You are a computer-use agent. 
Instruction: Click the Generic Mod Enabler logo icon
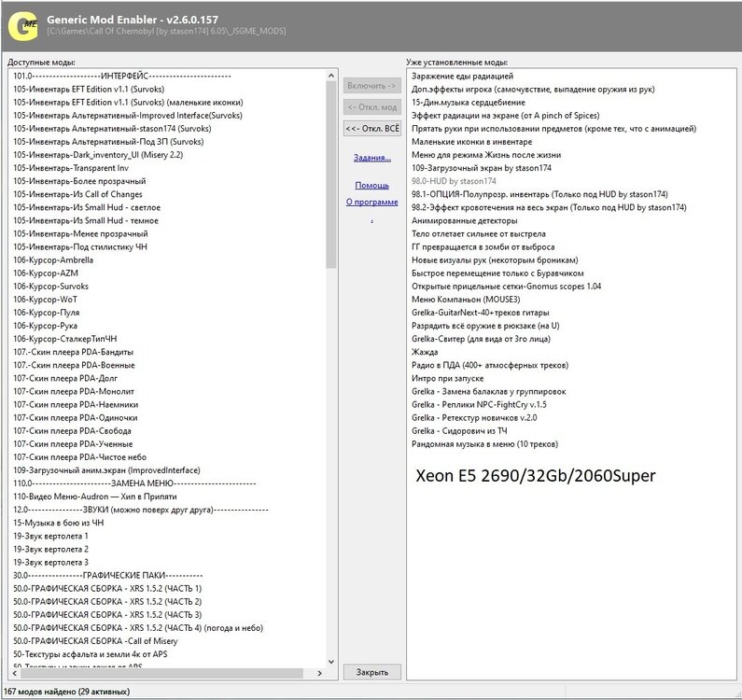coord(21,25)
